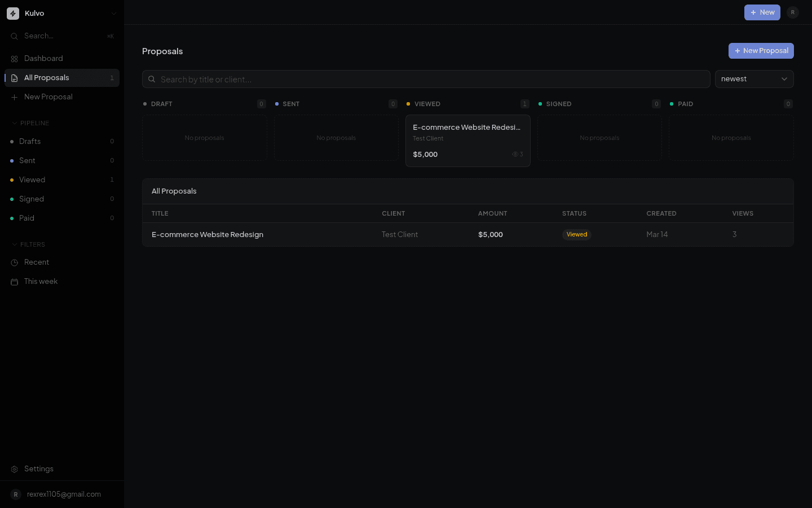Image resolution: width=812 pixels, height=508 pixels.
Task: Open Settings via the gear icon
Action: click(x=14, y=468)
